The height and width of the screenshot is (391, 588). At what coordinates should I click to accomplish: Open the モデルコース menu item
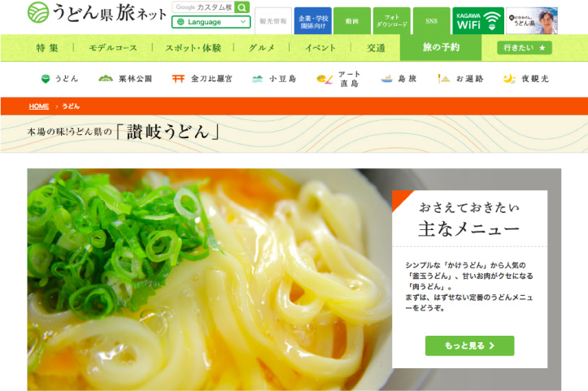coord(113,48)
